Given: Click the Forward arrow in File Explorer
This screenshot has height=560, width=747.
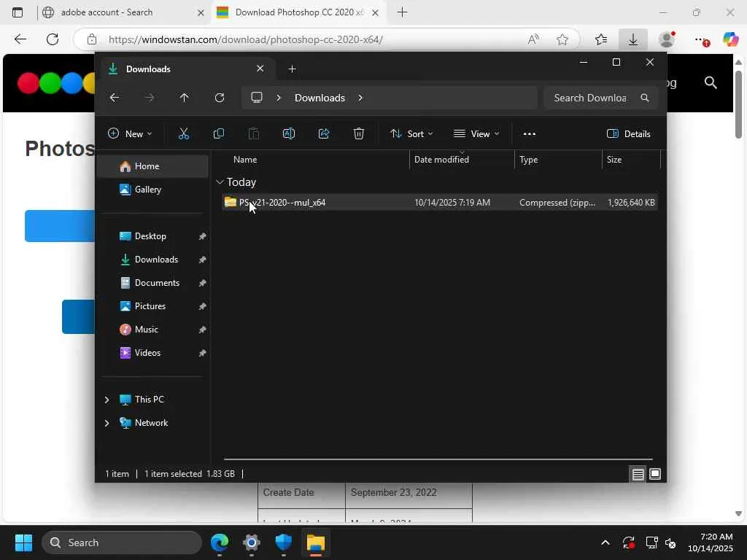Looking at the screenshot, I should point(150,98).
